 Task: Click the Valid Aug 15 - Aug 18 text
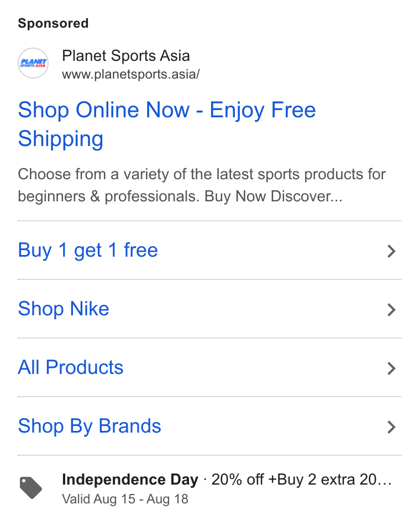[x=125, y=499]
